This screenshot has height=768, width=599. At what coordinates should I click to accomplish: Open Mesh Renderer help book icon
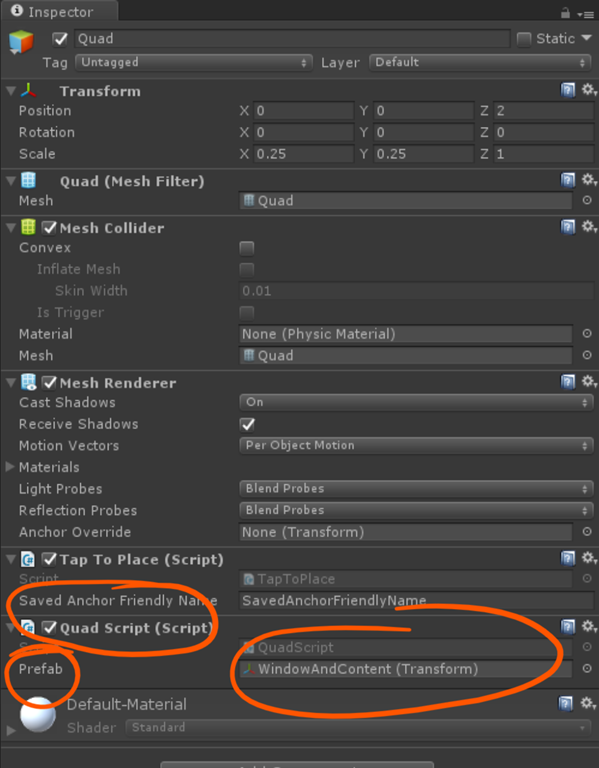coord(568,382)
